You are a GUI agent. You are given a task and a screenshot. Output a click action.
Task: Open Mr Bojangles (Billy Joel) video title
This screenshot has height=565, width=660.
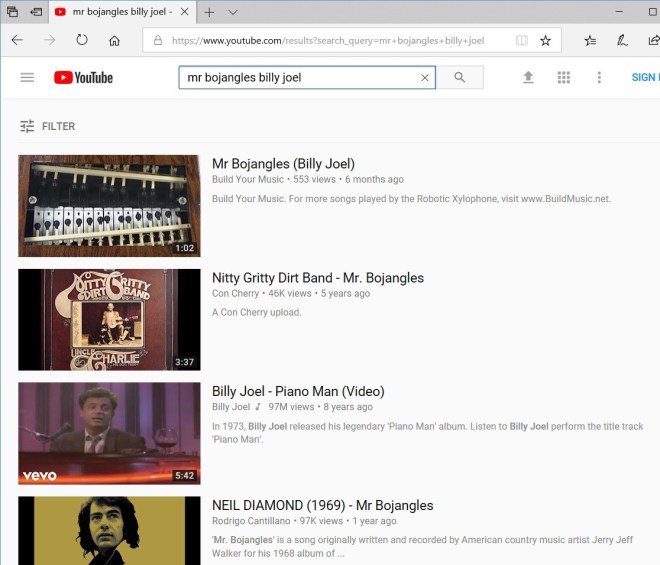283,164
